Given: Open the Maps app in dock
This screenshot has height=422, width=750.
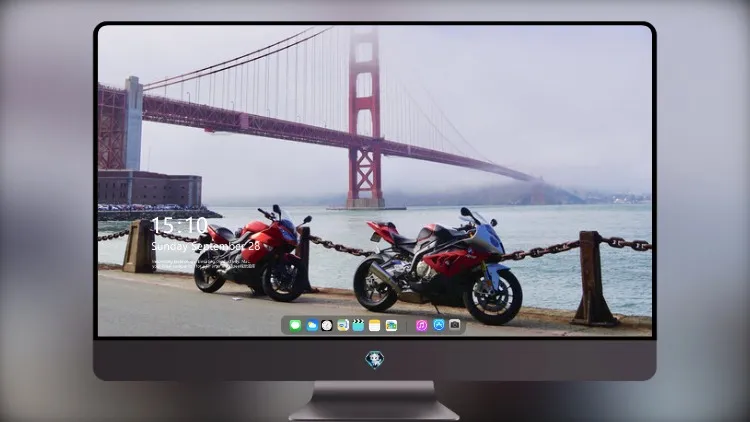Looking at the screenshot, I should 343,326.
